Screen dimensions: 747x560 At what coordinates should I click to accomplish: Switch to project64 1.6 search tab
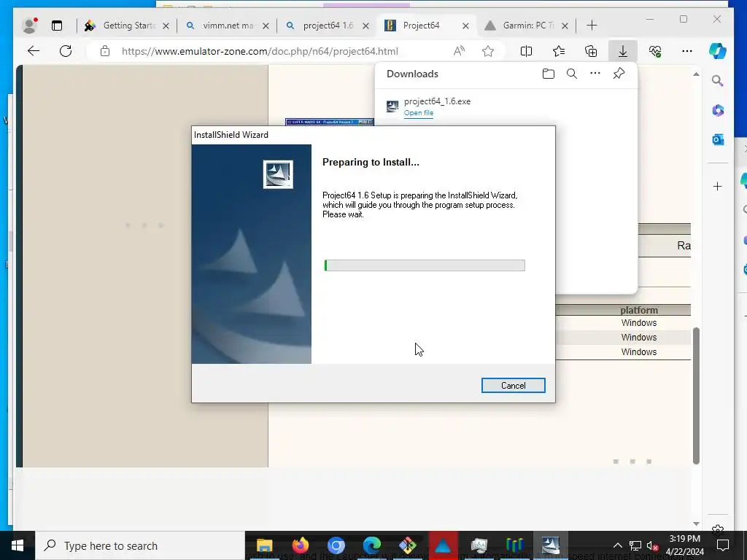pos(327,26)
